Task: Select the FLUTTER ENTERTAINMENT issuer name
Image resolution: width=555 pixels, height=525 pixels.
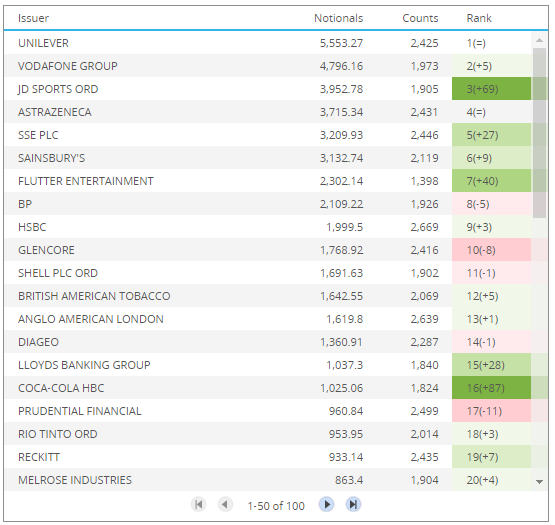Action: pyautogui.click(x=86, y=181)
